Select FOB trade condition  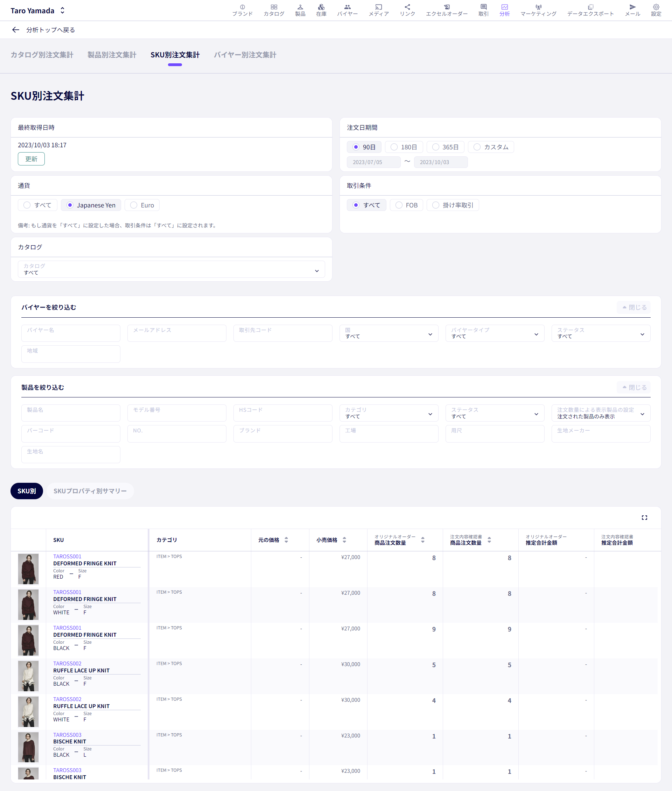pos(406,205)
